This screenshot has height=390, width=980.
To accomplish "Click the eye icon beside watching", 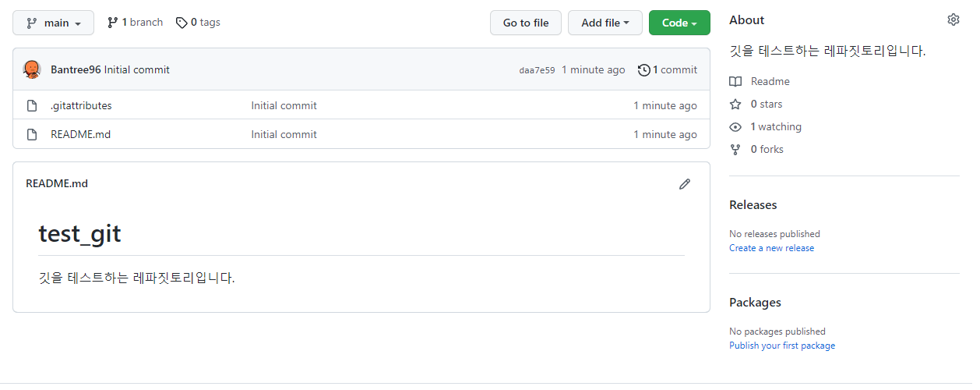I will [735, 126].
